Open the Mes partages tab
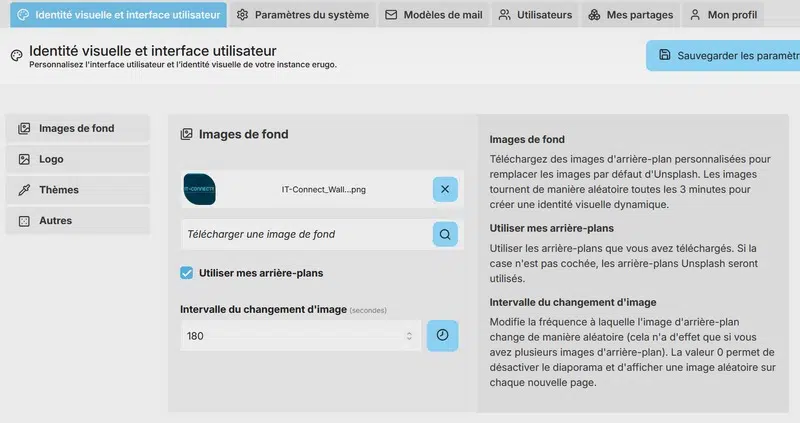Image resolution: width=800 pixels, height=423 pixels. [x=628, y=16]
